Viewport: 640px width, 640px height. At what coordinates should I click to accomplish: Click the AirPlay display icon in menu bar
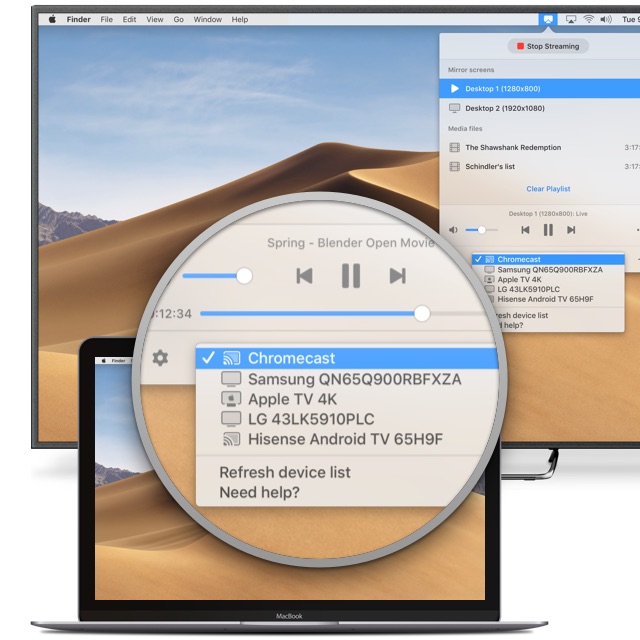571,19
